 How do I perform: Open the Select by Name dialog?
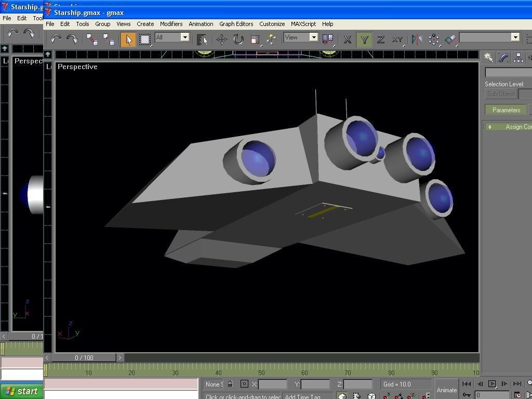pos(202,39)
